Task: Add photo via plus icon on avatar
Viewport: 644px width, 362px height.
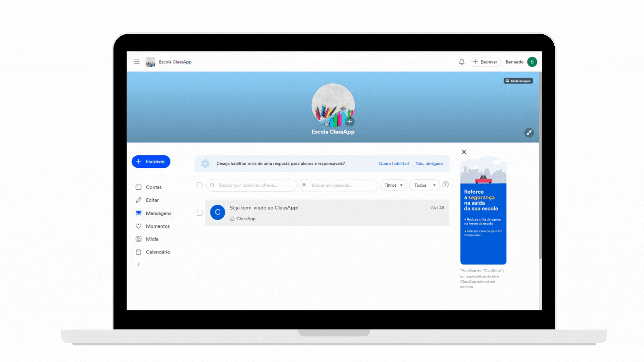Action: 350,122
